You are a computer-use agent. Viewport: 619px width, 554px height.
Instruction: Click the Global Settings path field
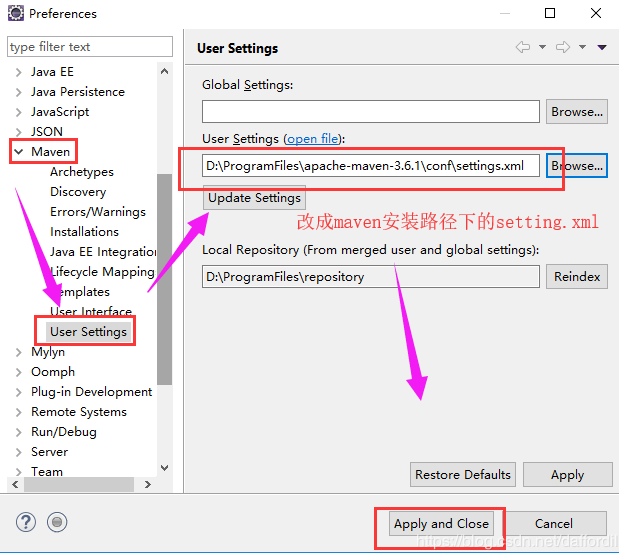tap(371, 112)
